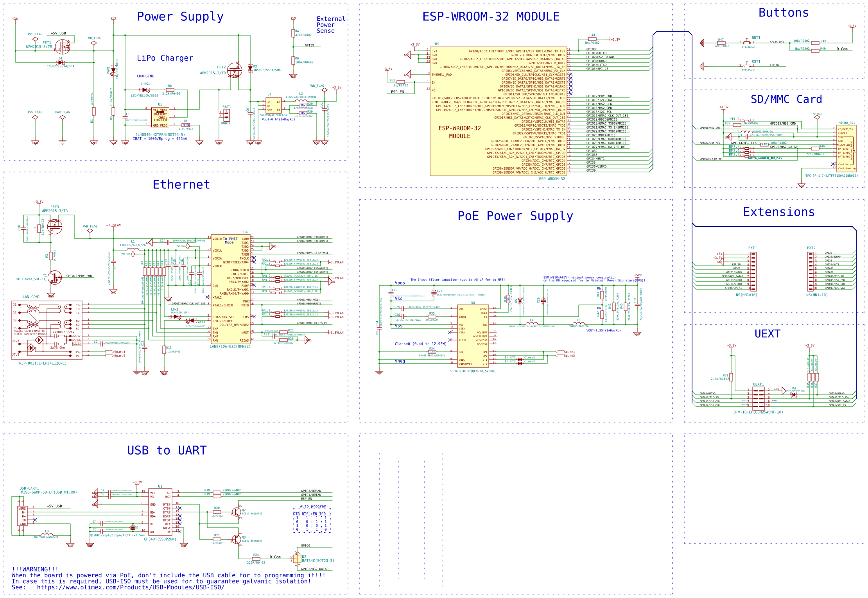Open the olimex.com USB-ISO link
Screen dimensions: 868x598
[131, 587]
